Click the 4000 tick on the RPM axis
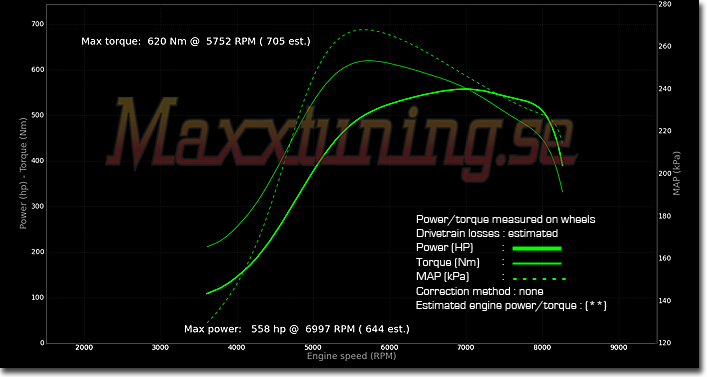 coord(236,348)
